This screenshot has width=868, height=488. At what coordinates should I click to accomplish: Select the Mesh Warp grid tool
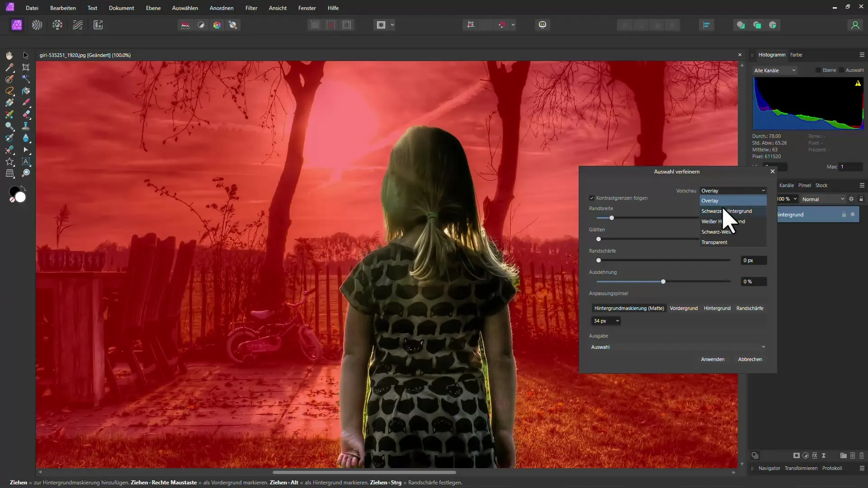pos(9,173)
